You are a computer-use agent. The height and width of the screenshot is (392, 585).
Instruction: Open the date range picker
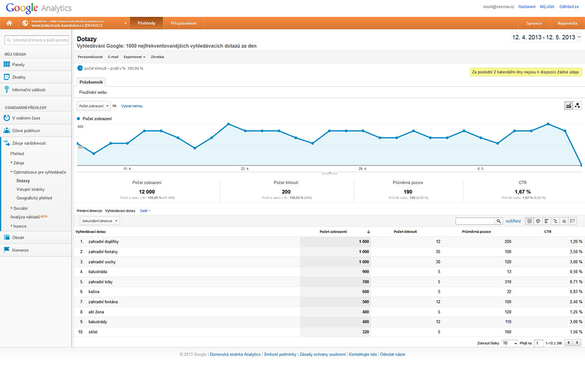[546, 37]
